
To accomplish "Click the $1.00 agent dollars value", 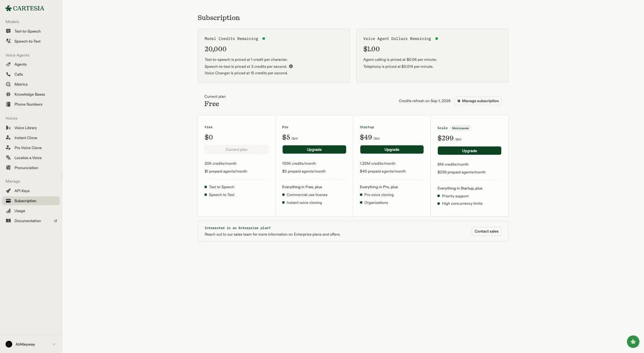I will [x=372, y=49].
